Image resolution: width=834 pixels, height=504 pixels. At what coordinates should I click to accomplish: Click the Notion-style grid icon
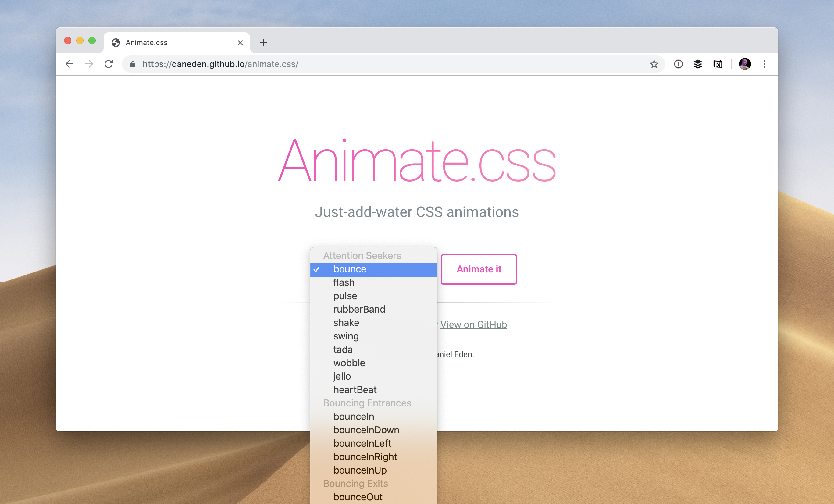pos(717,64)
